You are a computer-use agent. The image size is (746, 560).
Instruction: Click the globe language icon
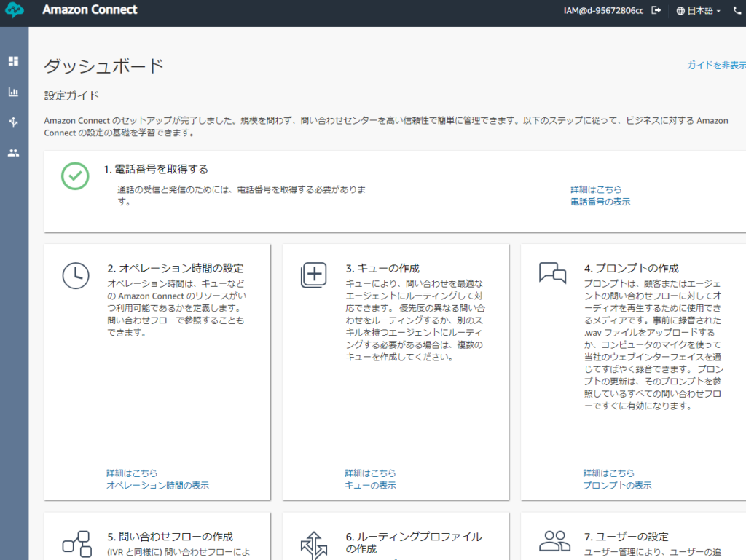click(680, 10)
